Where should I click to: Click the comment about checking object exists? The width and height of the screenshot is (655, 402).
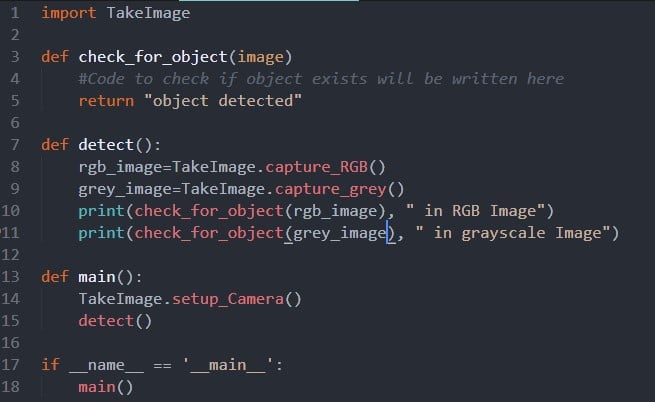pyautogui.click(x=321, y=79)
